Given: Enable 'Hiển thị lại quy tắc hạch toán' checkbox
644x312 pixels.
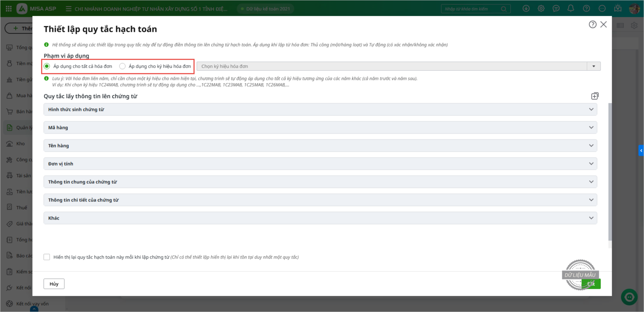Looking at the screenshot, I should click(x=47, y=257).
